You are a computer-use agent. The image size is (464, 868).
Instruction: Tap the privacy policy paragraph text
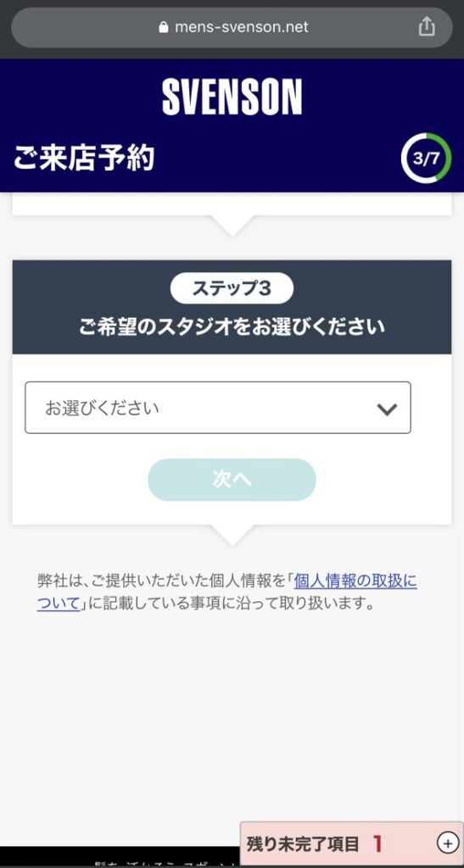227,592
